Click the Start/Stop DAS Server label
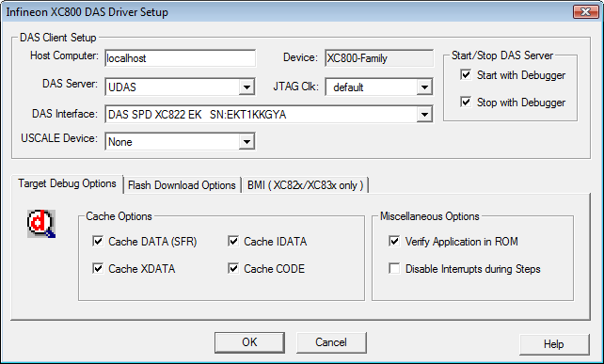The image size is (604, 364). (x=502, y=55)
